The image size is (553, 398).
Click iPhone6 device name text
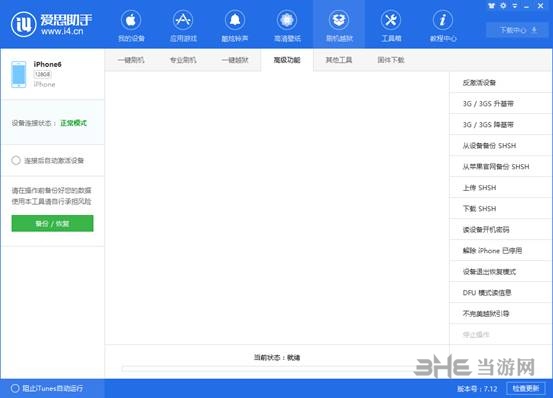47,64
